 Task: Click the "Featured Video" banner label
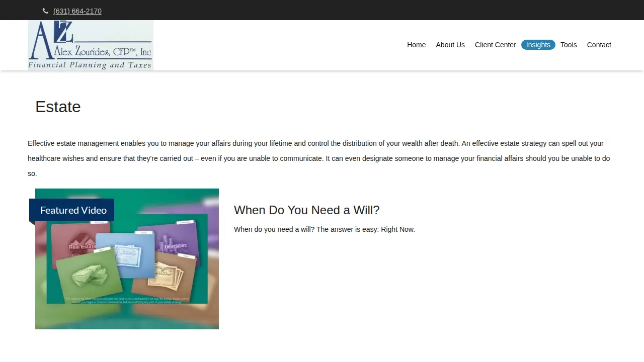(72, 210)
